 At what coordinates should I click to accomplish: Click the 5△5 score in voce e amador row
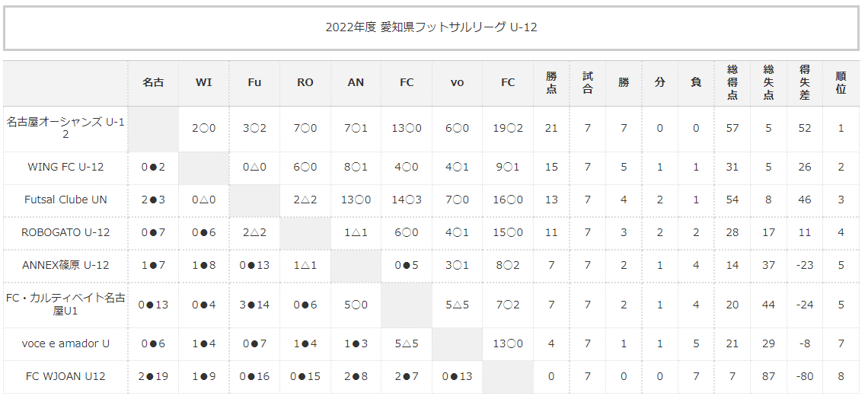[407, 343]
